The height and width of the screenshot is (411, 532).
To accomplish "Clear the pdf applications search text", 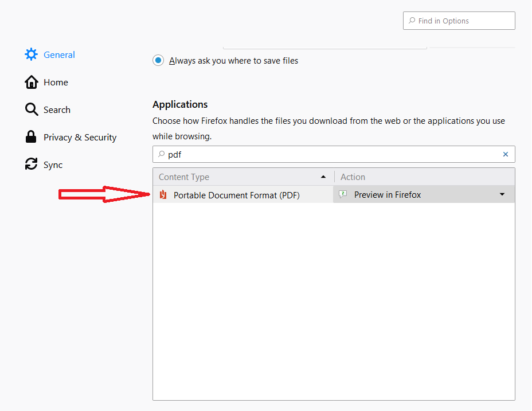I will [x=506, y=154].
